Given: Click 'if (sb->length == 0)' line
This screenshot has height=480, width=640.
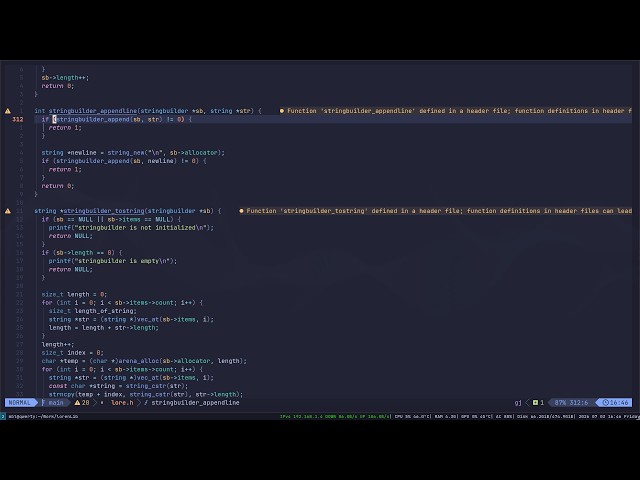Looking at the screenshot, I should (x=82, y=253).
